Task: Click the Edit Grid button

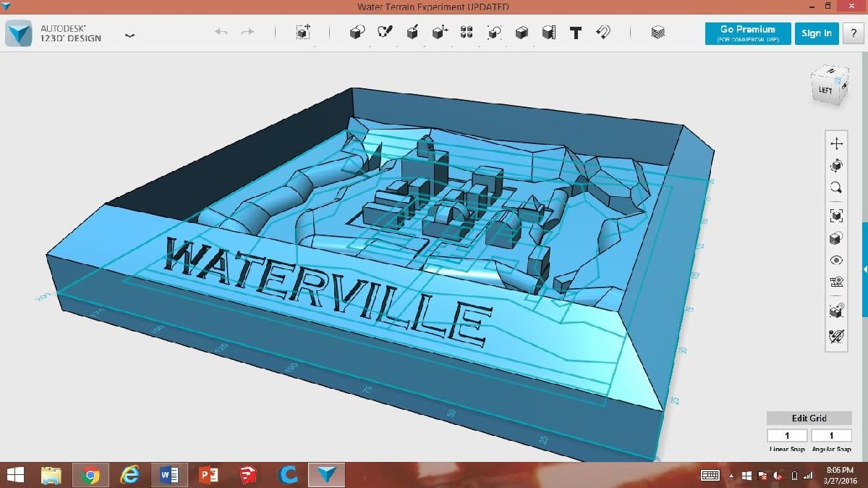Action: 808,418
